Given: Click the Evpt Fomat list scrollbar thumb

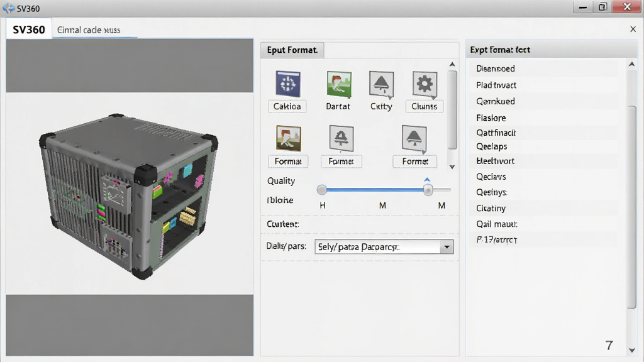Looking at the screenshot, I should click(x=631, y=207).
